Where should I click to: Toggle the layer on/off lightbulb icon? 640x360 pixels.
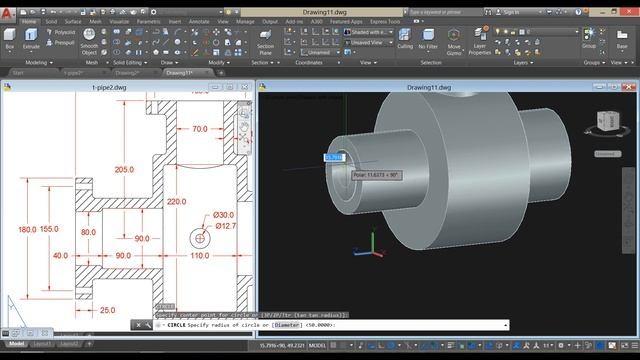498,32
